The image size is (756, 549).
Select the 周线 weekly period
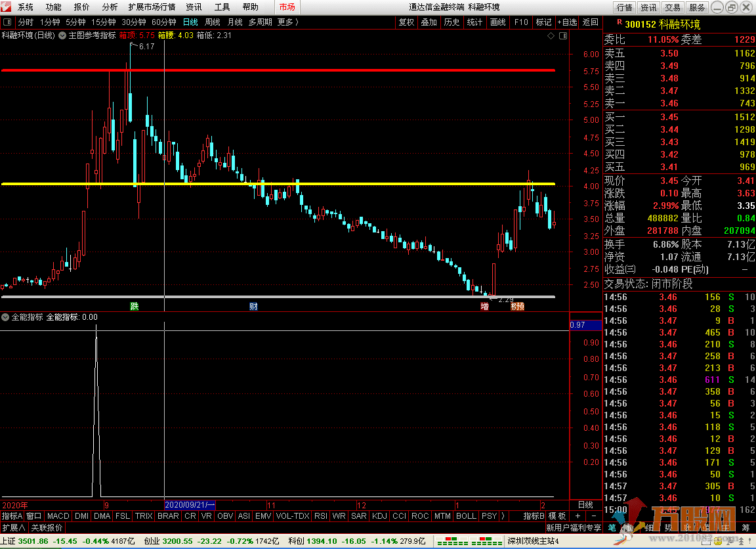[x=212, y=22]
